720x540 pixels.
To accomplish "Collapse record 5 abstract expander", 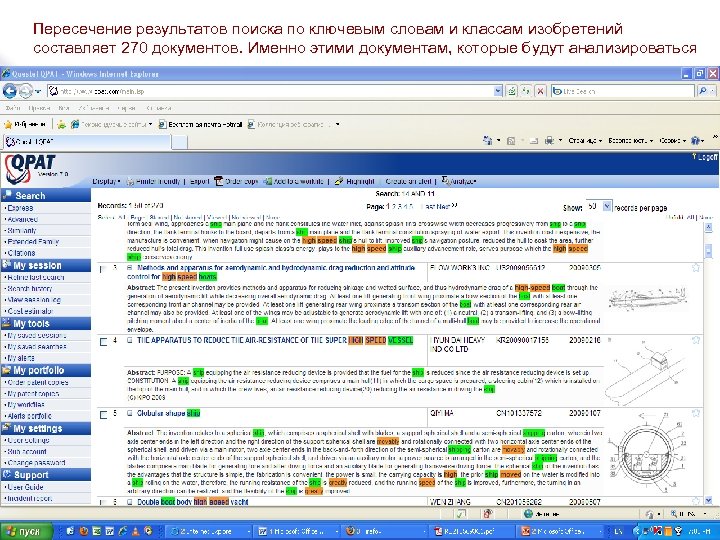I will point(129,413).
